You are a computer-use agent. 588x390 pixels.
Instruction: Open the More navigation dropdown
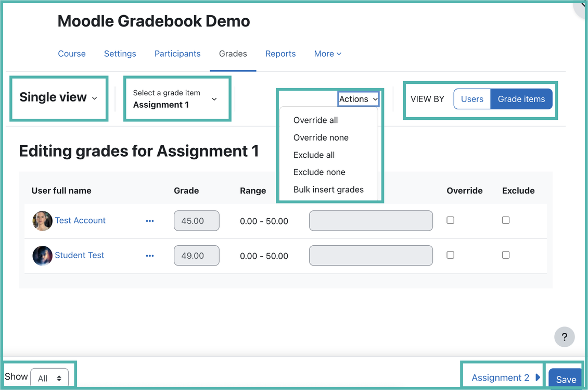click(x=328, y=54)
